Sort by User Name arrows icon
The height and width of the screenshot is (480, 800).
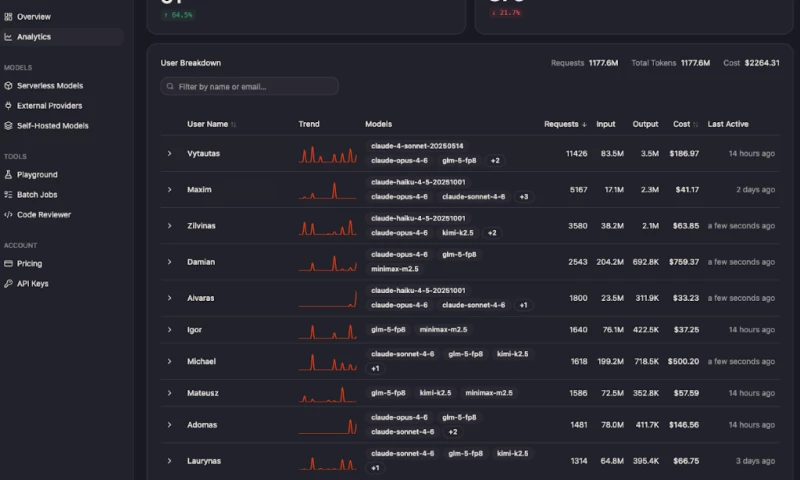click(x=234, y=124)
